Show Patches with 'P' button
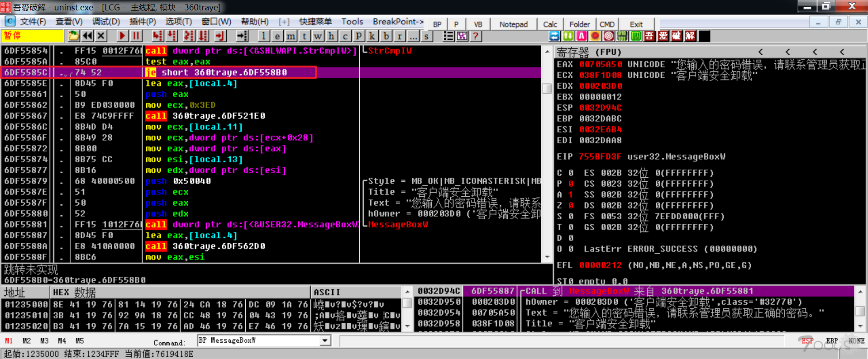The height and width of the screenshot is (359, 868). 358,36
